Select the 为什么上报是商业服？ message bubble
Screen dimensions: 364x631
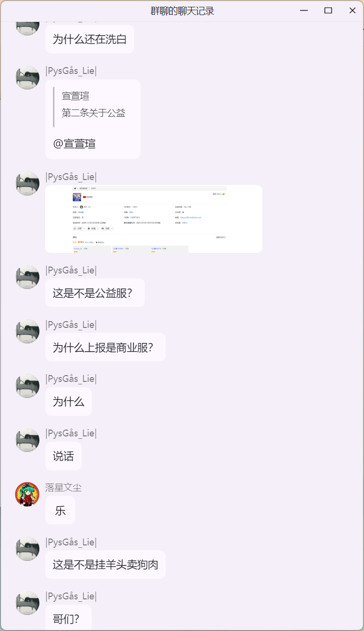click(105, 347)
